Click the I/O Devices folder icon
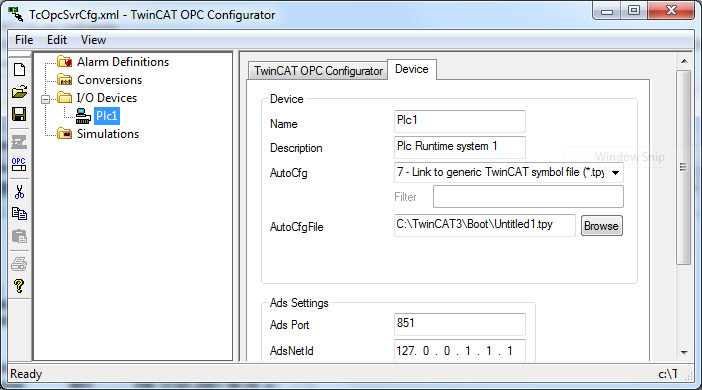 click(64, 97)
